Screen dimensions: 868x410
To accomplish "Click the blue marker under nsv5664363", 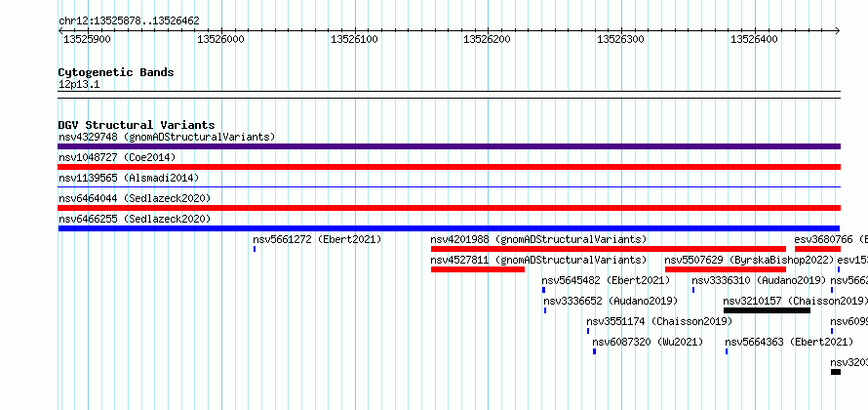I will 727,351.
